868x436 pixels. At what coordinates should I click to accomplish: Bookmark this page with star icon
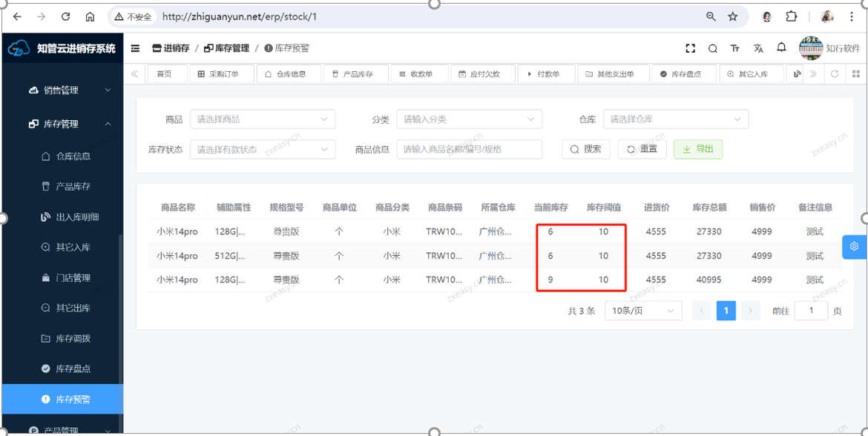point(733,16)
